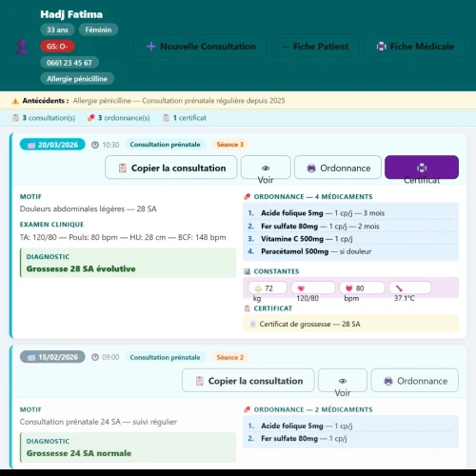This screenshot has width=476, height=476.
Task: Click the clock icon next to 10:30
Action: coord(95,145)
